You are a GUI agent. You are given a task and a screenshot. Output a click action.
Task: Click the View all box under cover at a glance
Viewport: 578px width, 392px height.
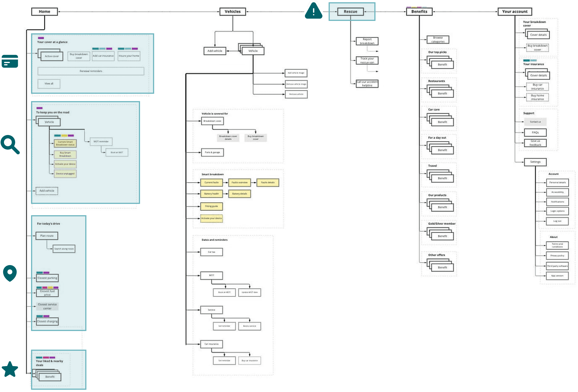click(x=49, y=84)
